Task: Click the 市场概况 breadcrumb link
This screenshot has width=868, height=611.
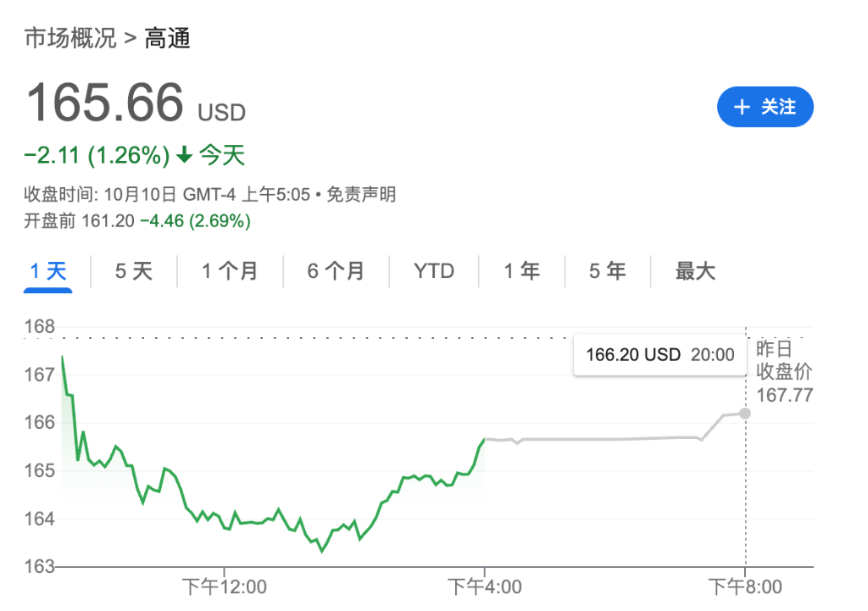Action: click(x=70, y=38)
